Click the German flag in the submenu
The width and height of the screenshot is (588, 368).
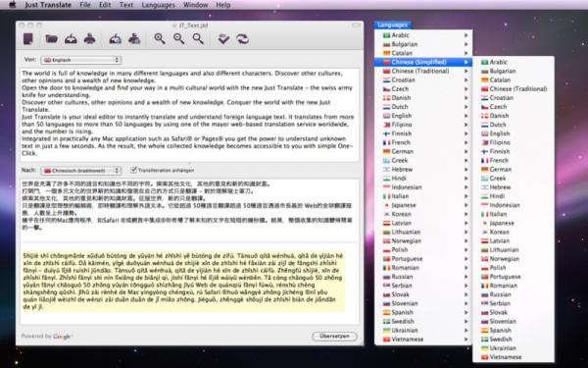(x=484, y=170)
